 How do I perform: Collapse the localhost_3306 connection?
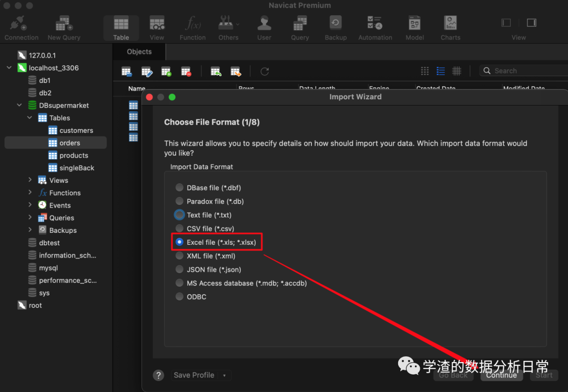coord(9,68)
